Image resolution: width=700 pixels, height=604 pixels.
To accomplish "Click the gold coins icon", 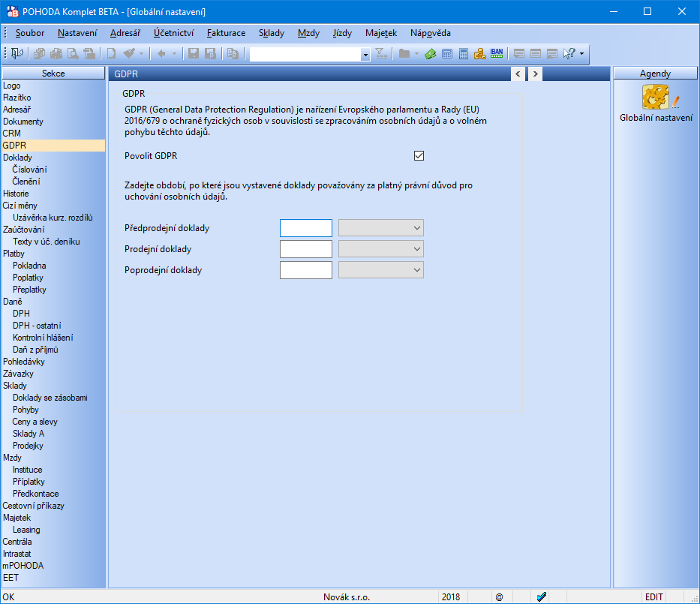I will pos(480,54).
